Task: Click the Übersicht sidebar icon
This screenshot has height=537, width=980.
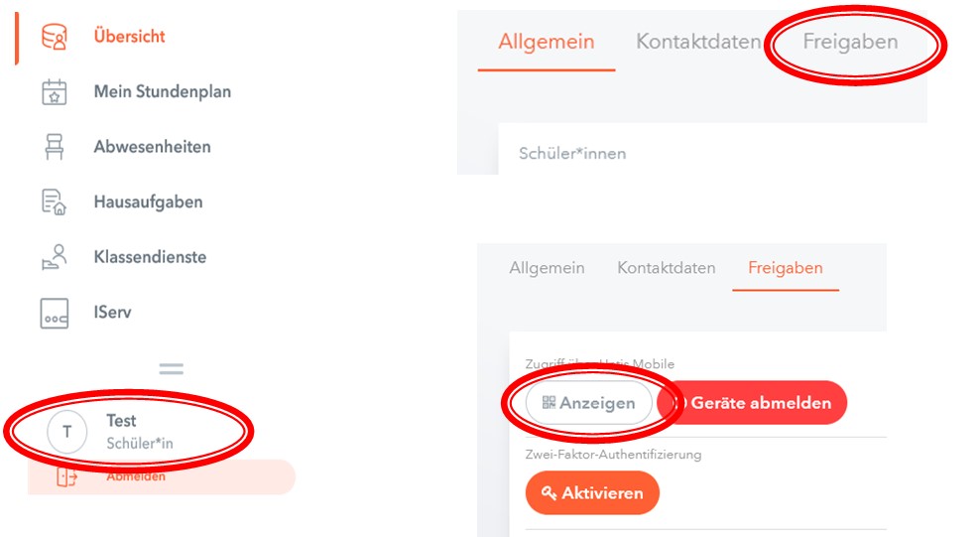Action: pos(55,38)
